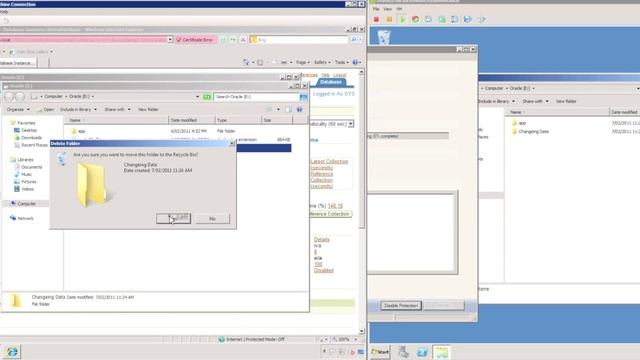Open the change view dropdown in Explorer
This screenshot has width=640, height=360.
coord(278,109)
